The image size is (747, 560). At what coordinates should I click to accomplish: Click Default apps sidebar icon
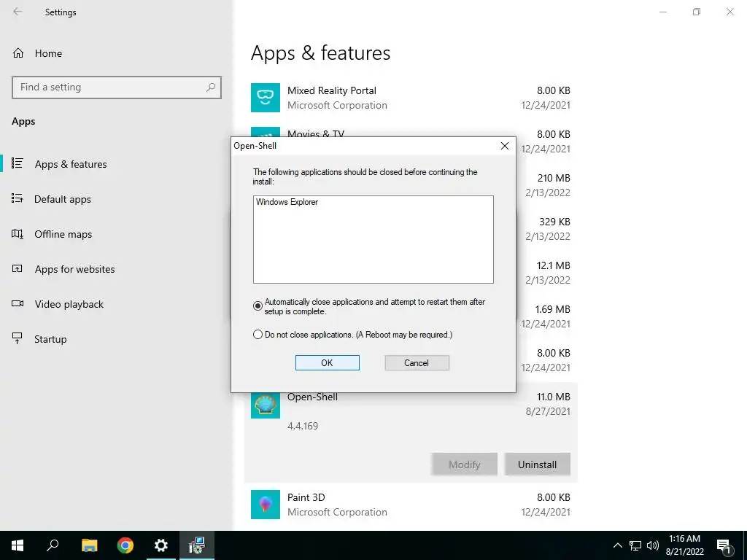(18, 198)
